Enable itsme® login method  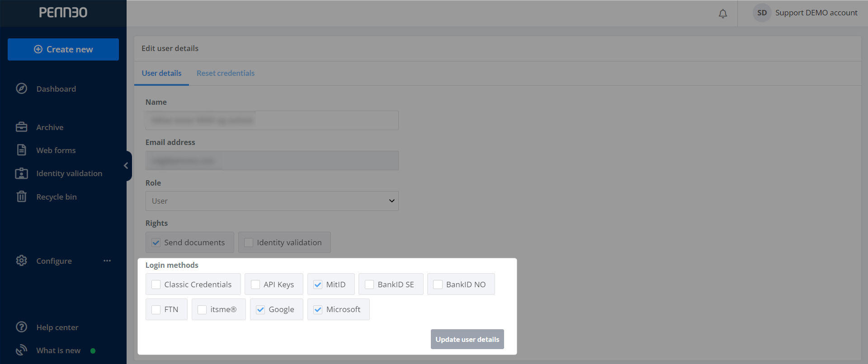point(202,309)
